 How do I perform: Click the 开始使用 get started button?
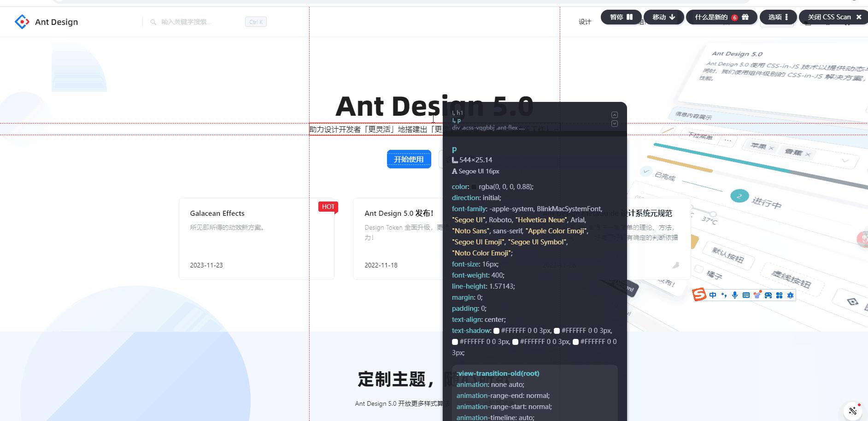[409, 159]
